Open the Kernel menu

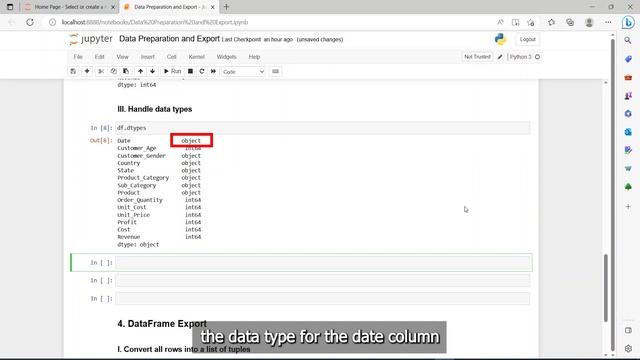[x=196, y=57]
